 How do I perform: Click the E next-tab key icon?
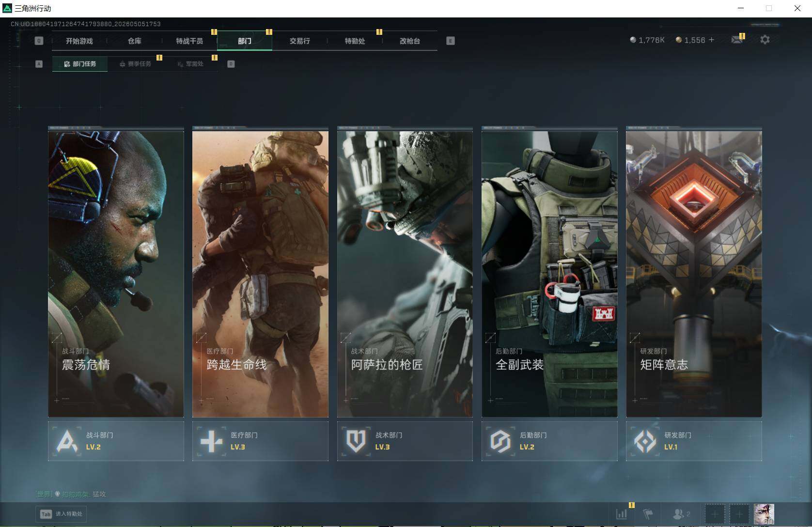(451, 41)
